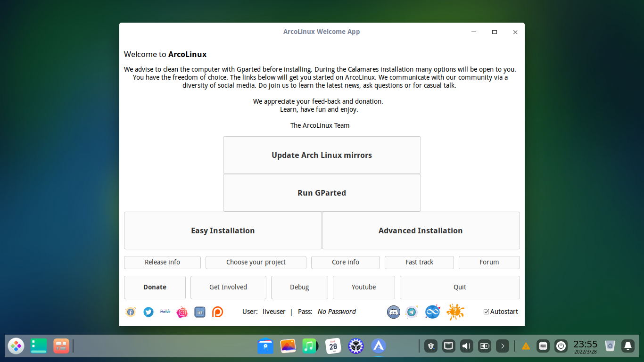This screenshot has width=644, height=362.
Task: Click the 'ArcoLinux Welcome App' title
Action: (x=322, y=32)
